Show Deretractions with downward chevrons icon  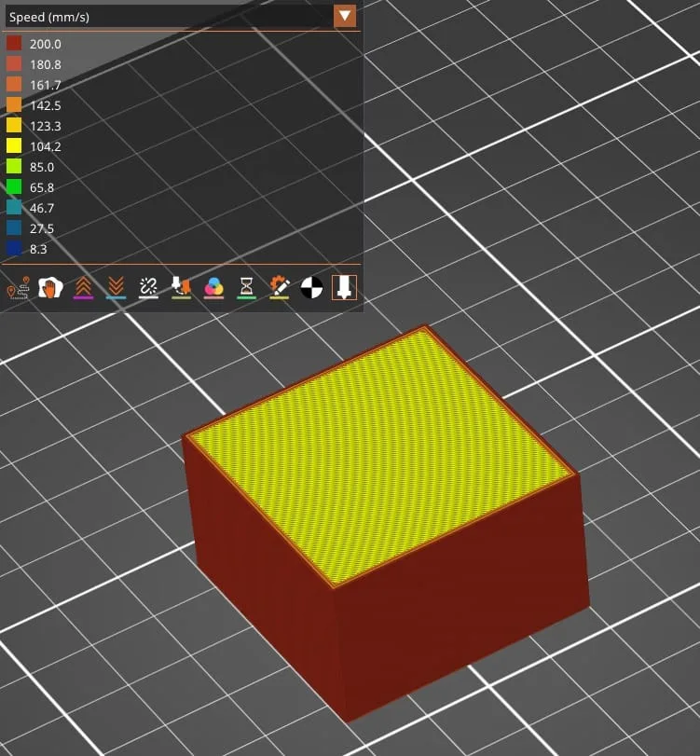116,287
